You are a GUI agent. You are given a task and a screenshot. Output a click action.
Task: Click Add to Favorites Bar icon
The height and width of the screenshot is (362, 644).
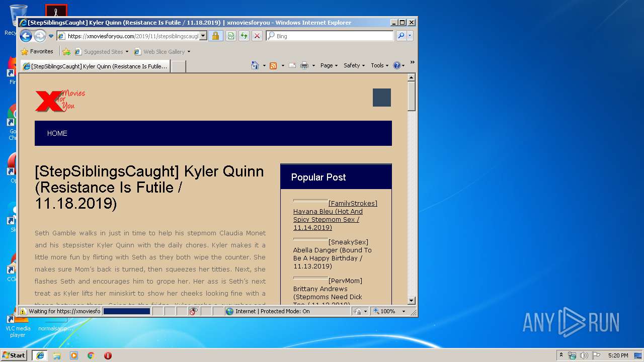pyautogui.click(x=66, y=52)
